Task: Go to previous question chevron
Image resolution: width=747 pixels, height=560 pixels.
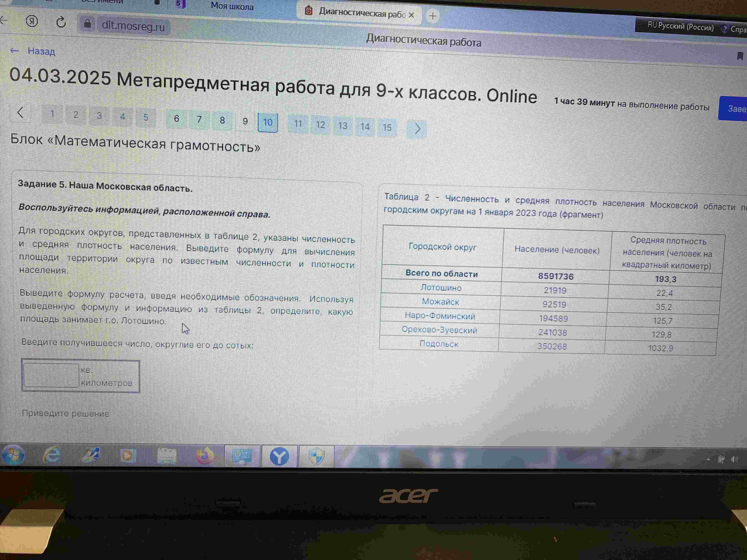Action: coord(20,112)
